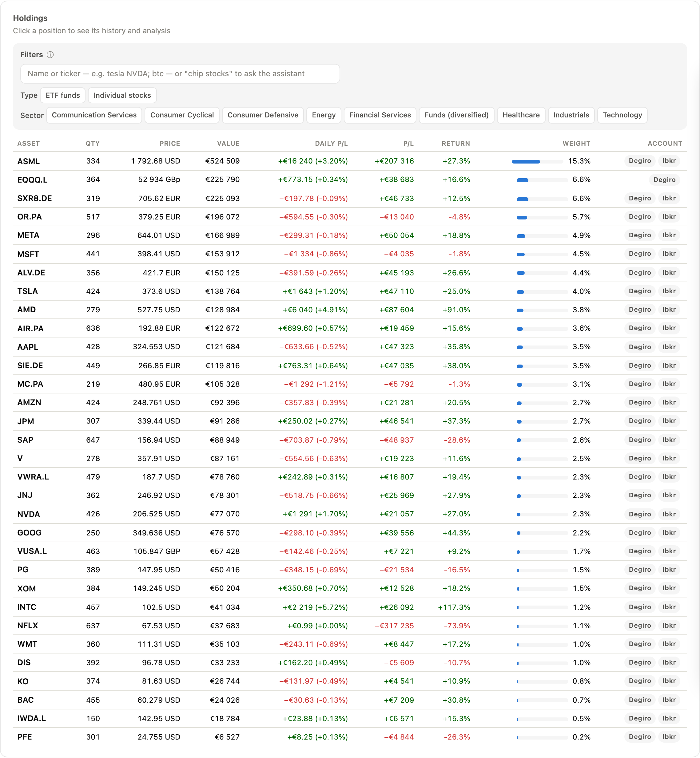
Task: Open the ALV.DE position
Action: click(350, 273)
